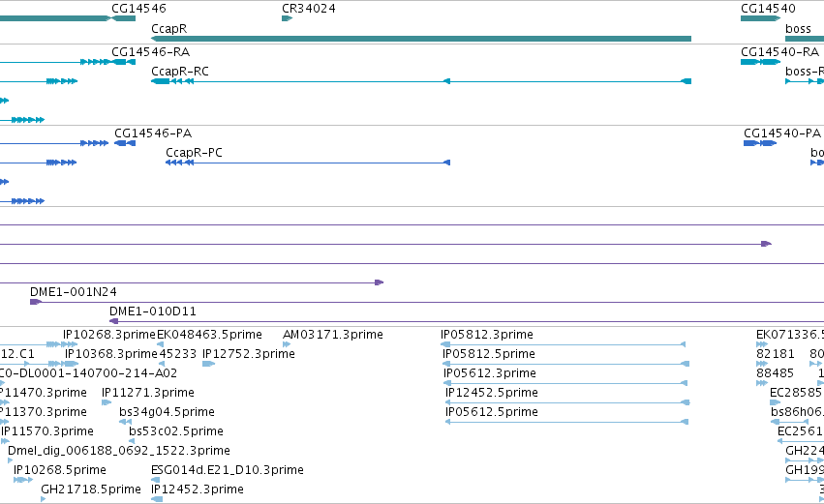Select the CG14540-RA transcript label
Screen dimensions: 824x504
(x=779, y=52)
